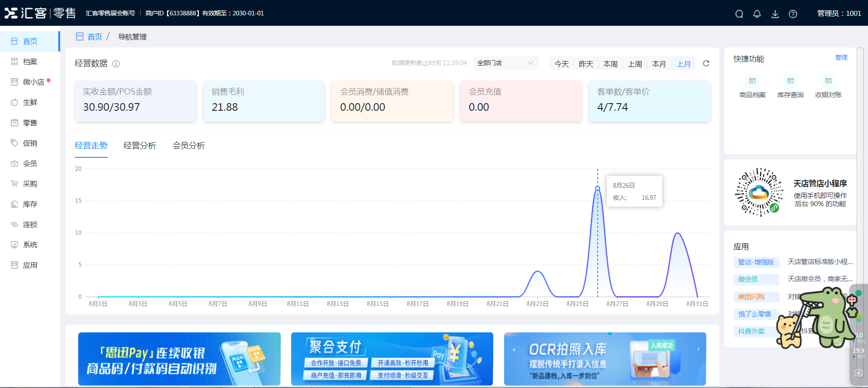The height and width of the screenshot is (388, 868).
Task: Open the 思迅Pay 连续收银 banner
Action: pyautogui.click(x=179, y=359)
